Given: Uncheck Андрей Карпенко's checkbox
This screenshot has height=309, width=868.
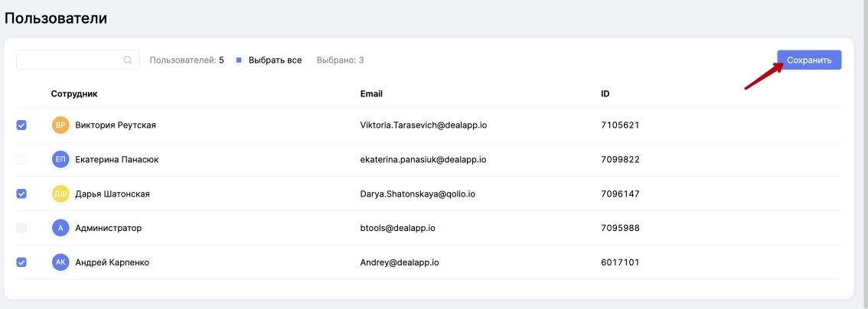Looking at the screenshot, I should [x=21, y=262].
